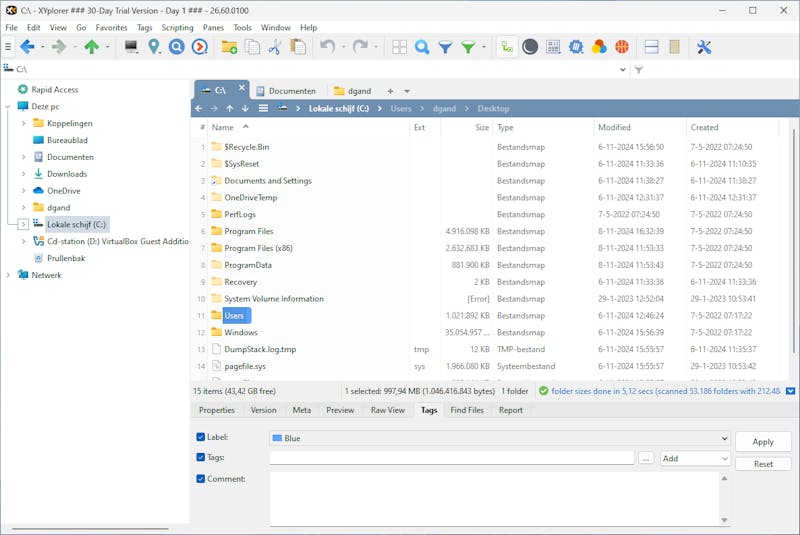
Task: Open the Add mode dropdown for tags
Action: (x=695, y=459)
